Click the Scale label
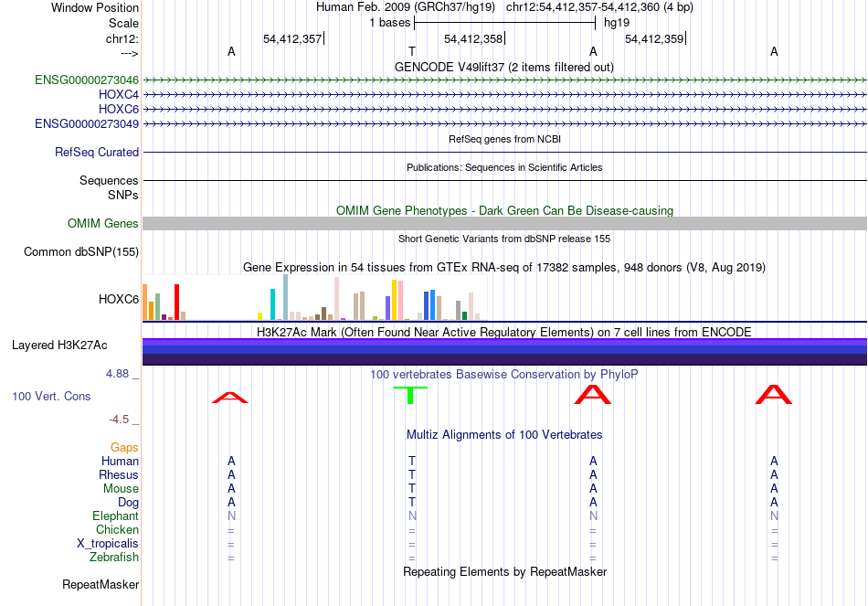868x606 pixels. pos(123,23)
